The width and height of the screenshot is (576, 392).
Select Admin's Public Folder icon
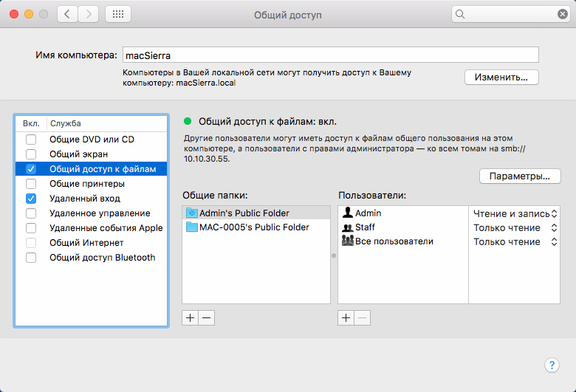(x=192, y=213)
